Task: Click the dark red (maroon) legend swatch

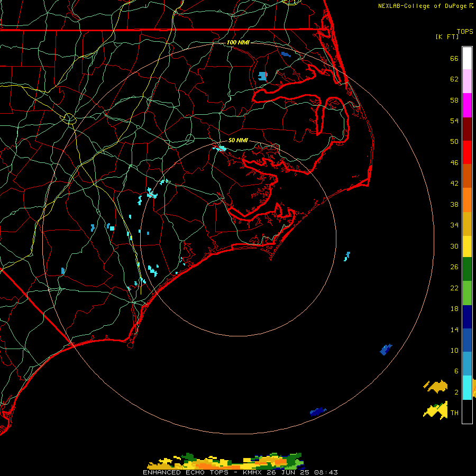Action: [x=467, y=129]
